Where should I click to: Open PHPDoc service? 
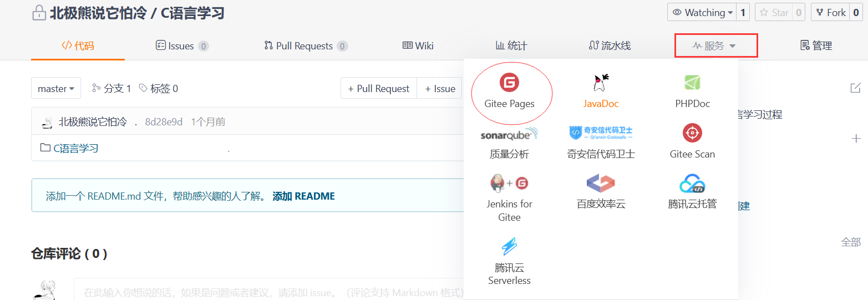click(692, 91)
